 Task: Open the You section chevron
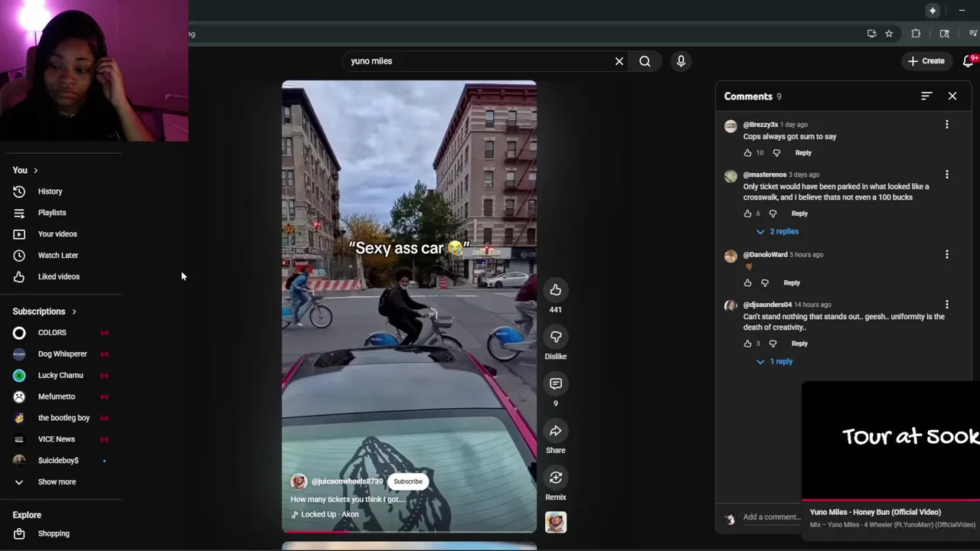tap(35, 171)
